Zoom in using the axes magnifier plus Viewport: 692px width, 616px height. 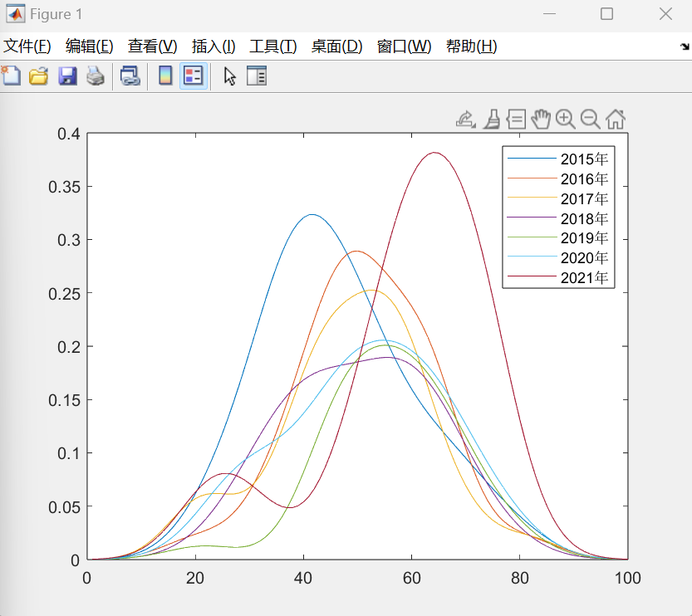[566, 119]
